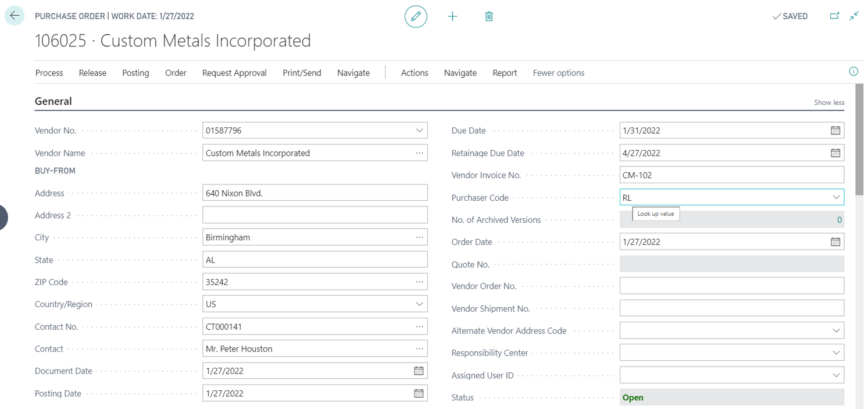Open the Posting menu
868x409 pixels.
click(135, 73)
